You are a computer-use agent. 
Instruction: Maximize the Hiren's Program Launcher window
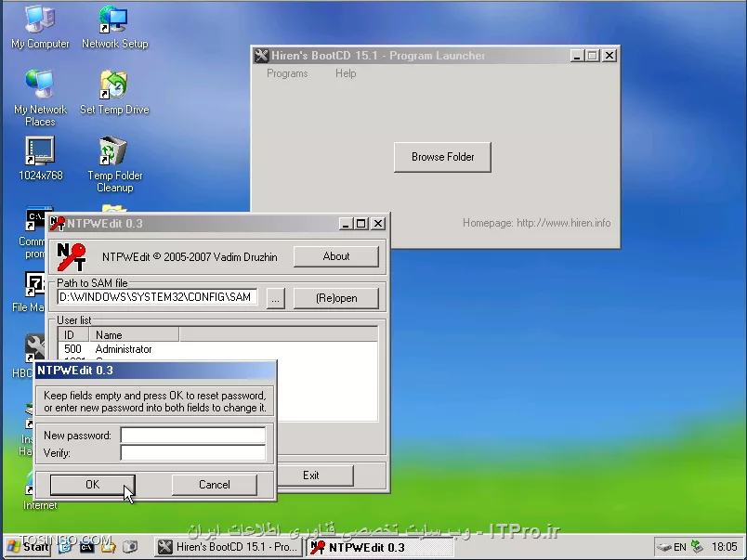593,56
